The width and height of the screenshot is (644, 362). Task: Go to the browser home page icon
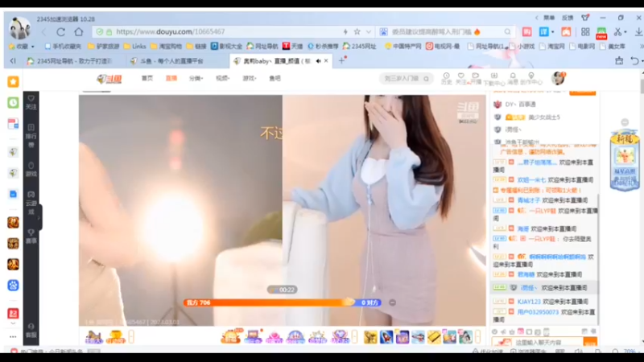point(78,31)
